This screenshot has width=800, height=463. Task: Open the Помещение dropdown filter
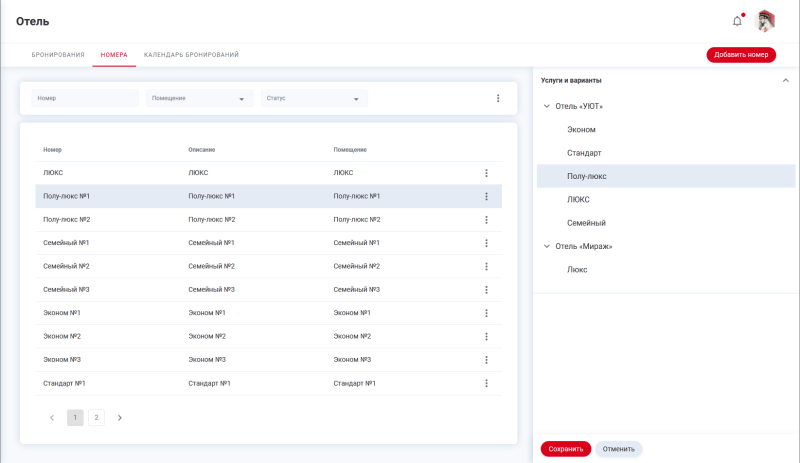point(198,98)
